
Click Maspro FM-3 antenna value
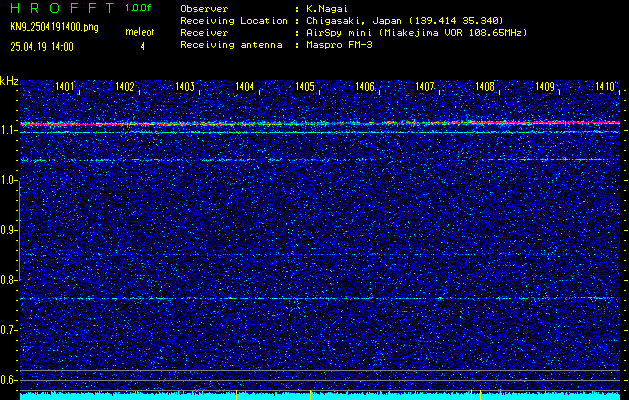[339, 45]
